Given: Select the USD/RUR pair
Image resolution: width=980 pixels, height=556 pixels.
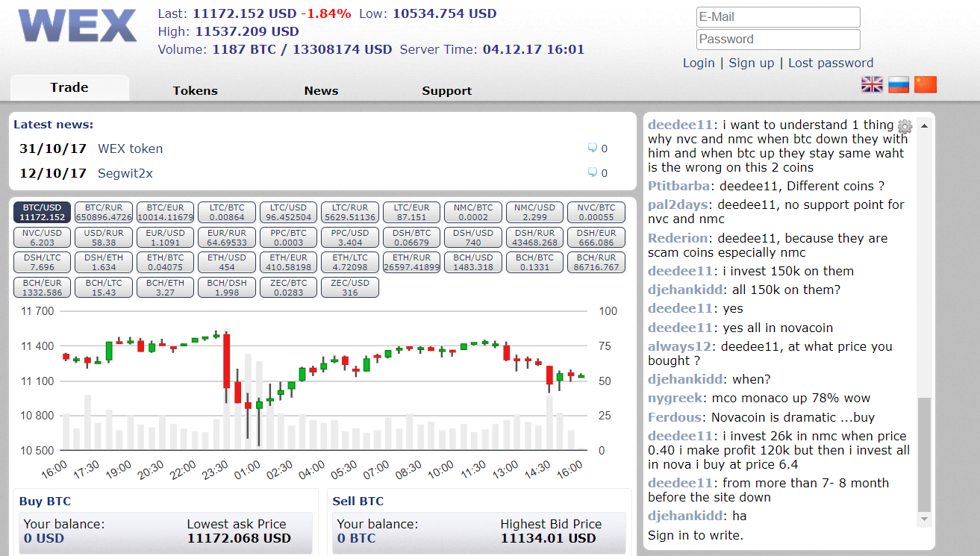Looking at the screenshot, I should pos(104,237).
